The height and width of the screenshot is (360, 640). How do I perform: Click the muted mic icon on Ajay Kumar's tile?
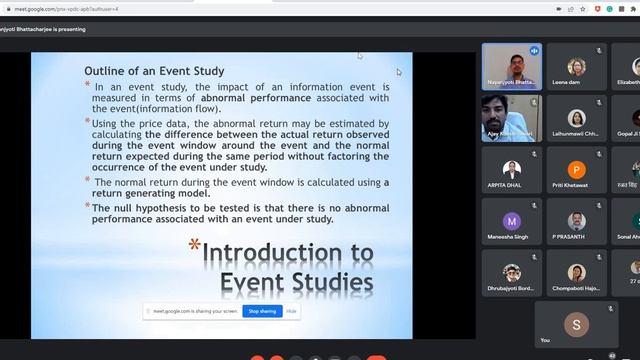click(534, 102)
